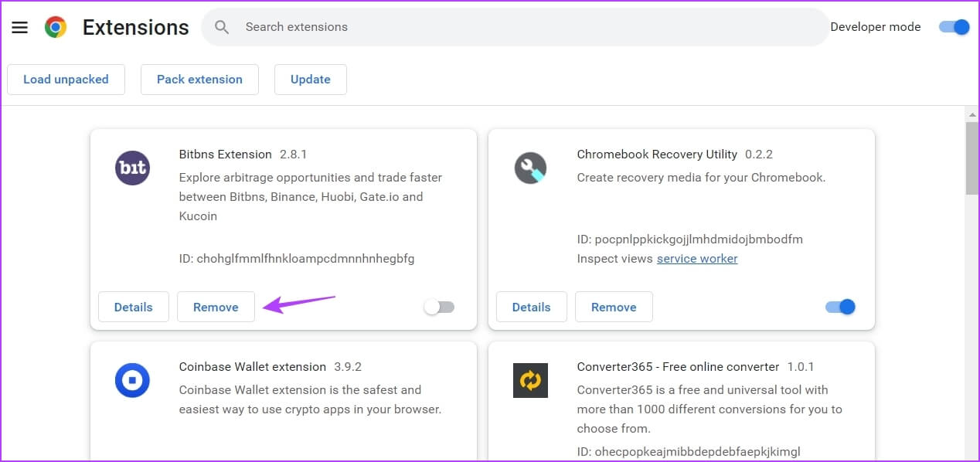
Task: Remove the Chromebook Recovery Utility
Action: 614,307
